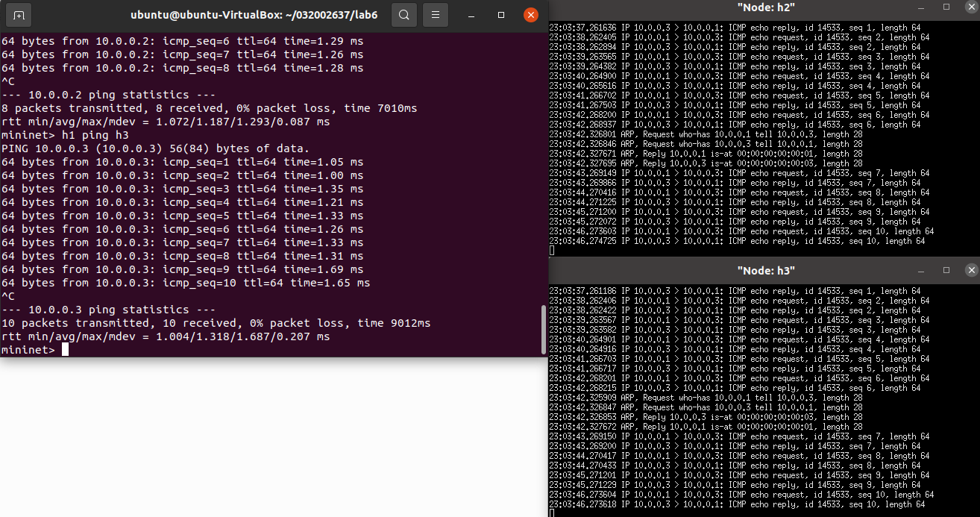Viewport: 980px width, 517px height.
Task: Click the terminal title "ubuntu@ubuntu-VirtualBox: ~/032002637/lab6"
Action: (x=254, y=15)
